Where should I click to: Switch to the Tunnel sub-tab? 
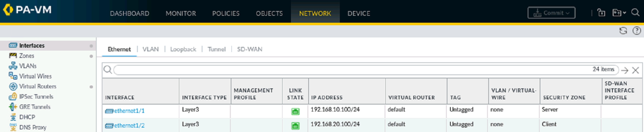coord(216,49)
